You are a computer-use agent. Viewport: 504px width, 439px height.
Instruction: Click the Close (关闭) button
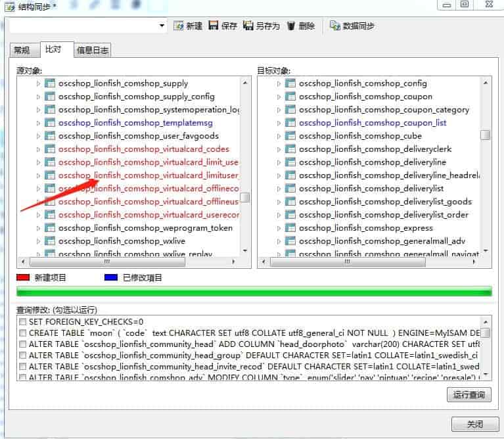pyautogui.click(x=475, y=425)
